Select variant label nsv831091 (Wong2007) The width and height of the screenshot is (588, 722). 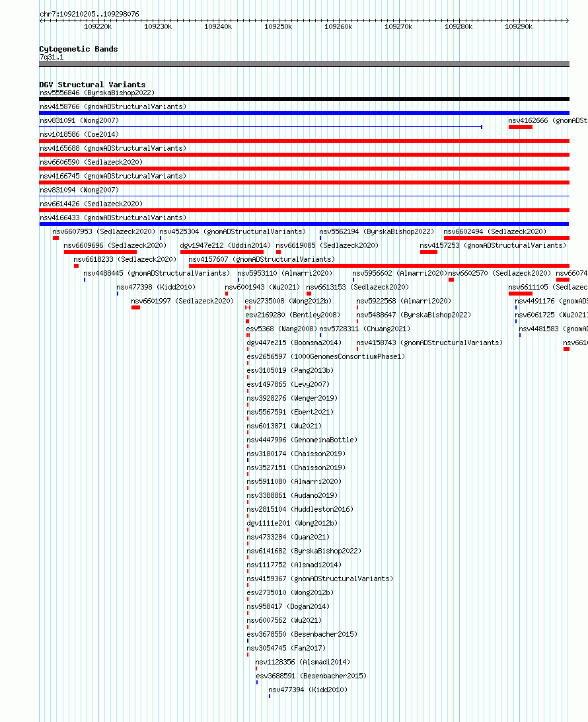point(79,120)
